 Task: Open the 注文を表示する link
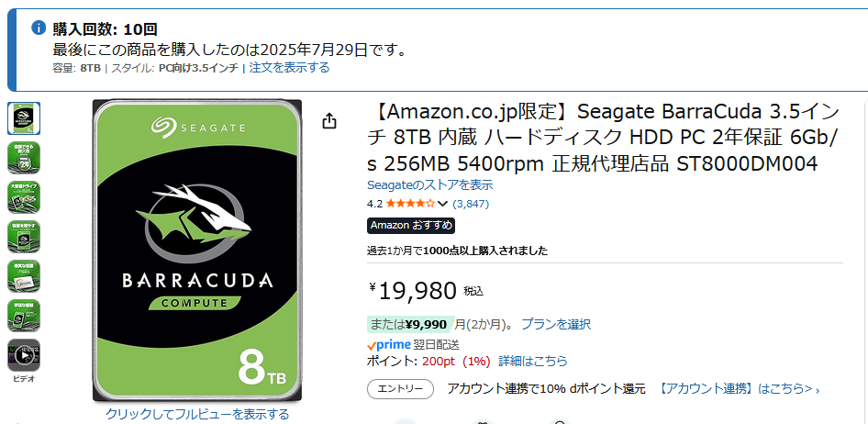289,68
